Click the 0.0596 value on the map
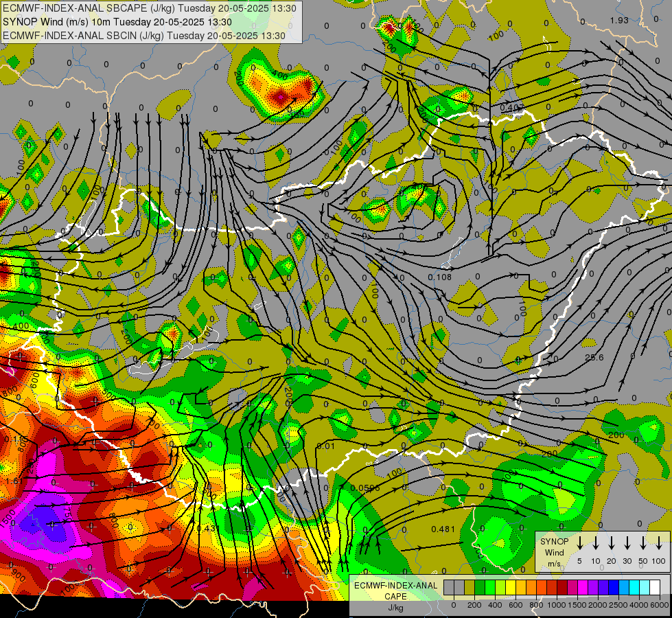Screen dimensions: 672x618 (x=365, y=488)
